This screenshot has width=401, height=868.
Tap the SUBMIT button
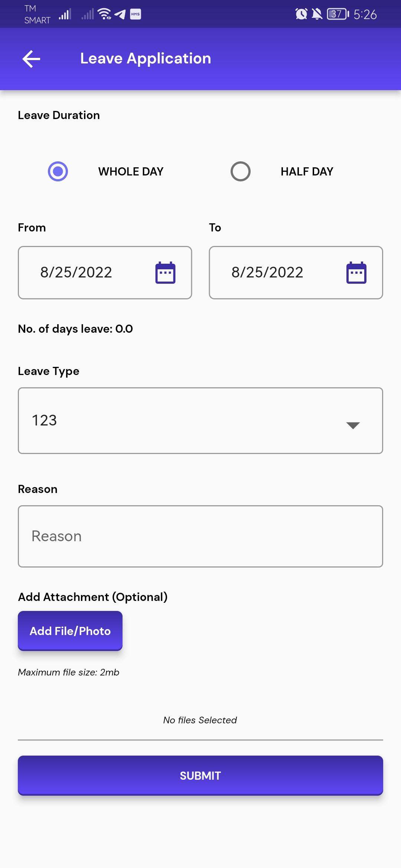200,776
